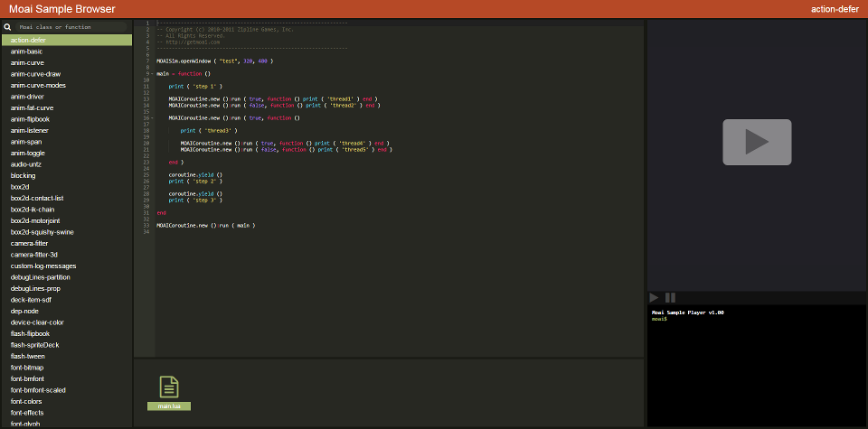Screen dimensions: 868x429
Task: Collapse code fold arrow at line 16
Action: point(151,117)
